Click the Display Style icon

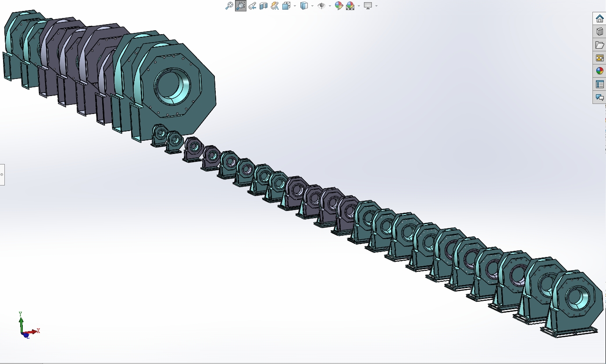[x=304, y=6]
